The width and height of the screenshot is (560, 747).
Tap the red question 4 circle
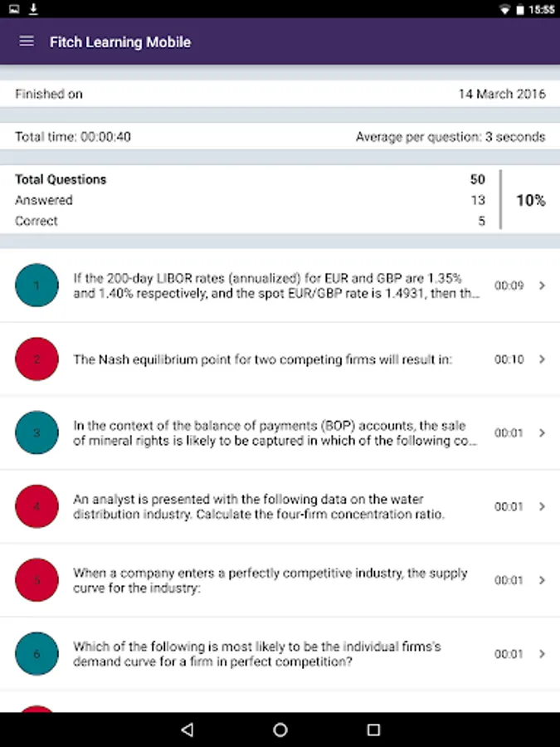tap(37, 506)
